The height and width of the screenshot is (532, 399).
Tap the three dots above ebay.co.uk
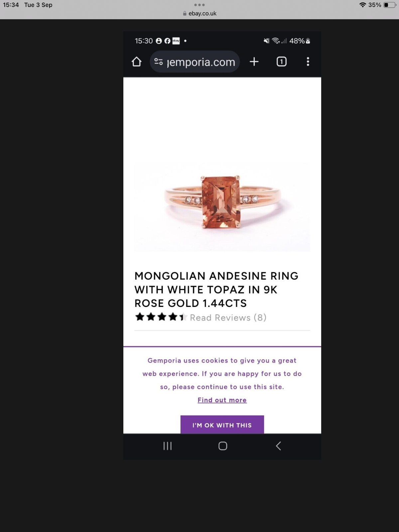click(x=199, y=5)
